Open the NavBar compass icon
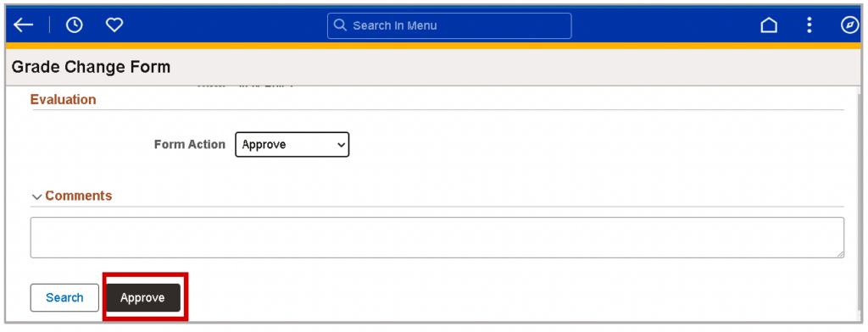868x332 pixels. coord(849,25)
